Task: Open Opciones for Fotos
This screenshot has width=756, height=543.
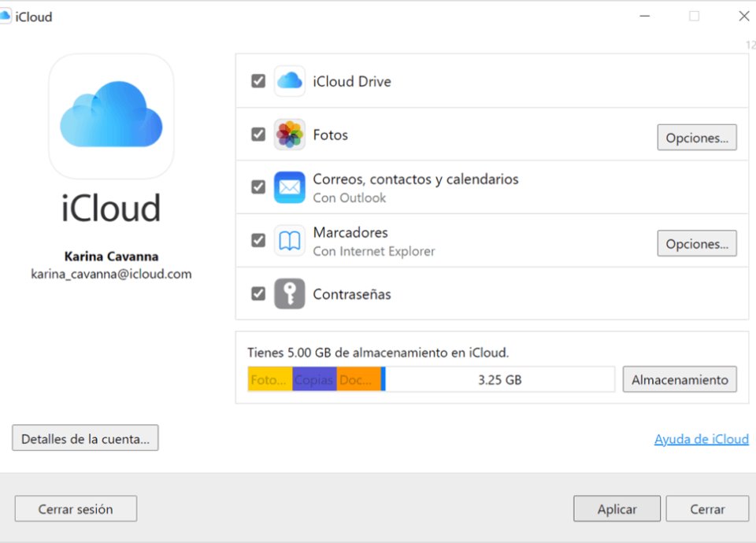Action: pyautogui.click(x=697, y=138)
